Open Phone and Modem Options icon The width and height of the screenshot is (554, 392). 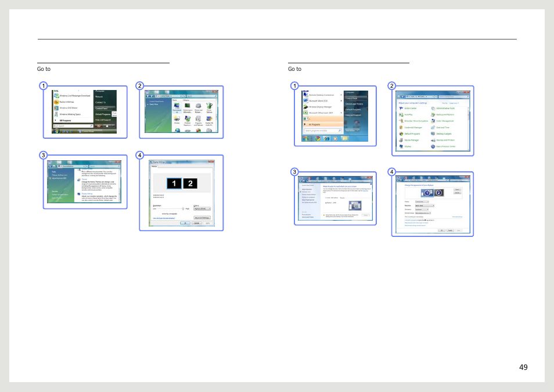point(198,108)
